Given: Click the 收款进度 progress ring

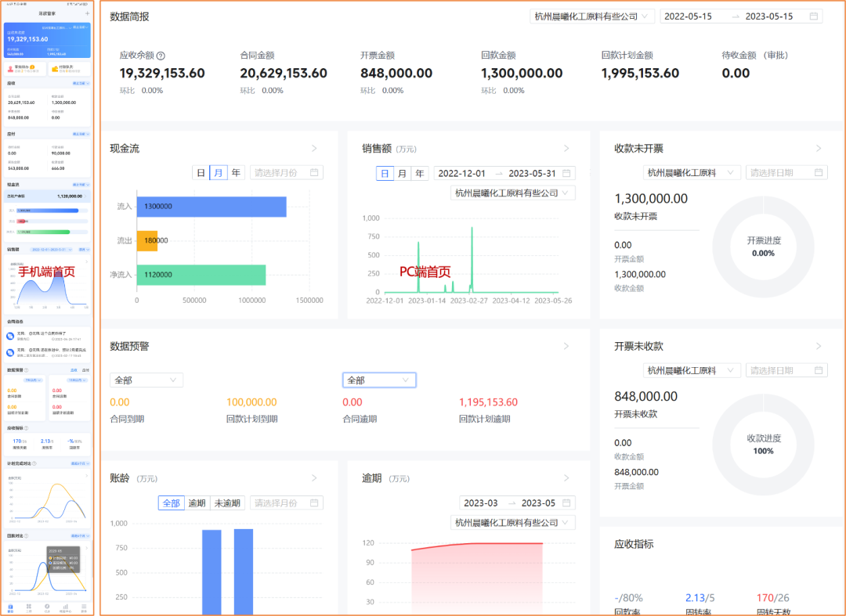Looking at the screenshot, I should tap(763, 445).
